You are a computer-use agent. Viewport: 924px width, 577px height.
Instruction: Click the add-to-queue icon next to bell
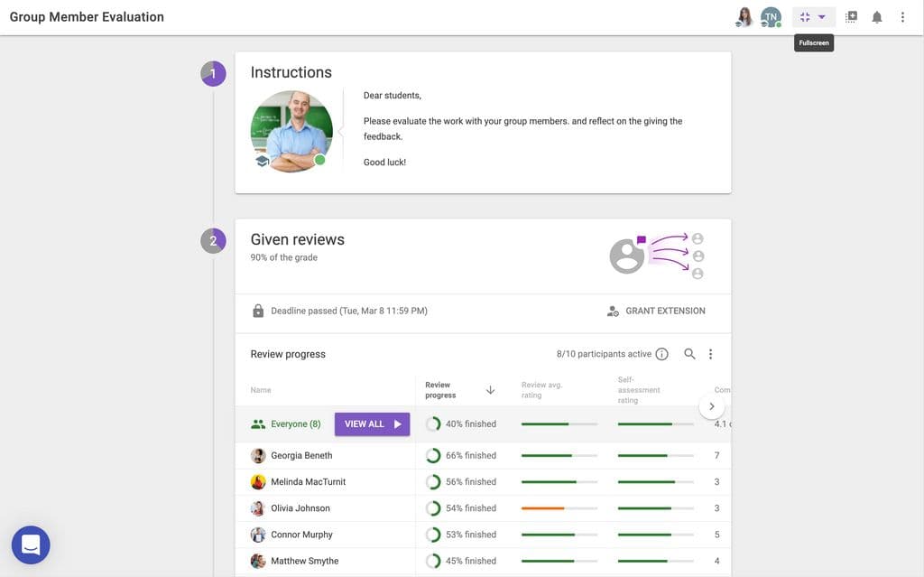point(851,17)
